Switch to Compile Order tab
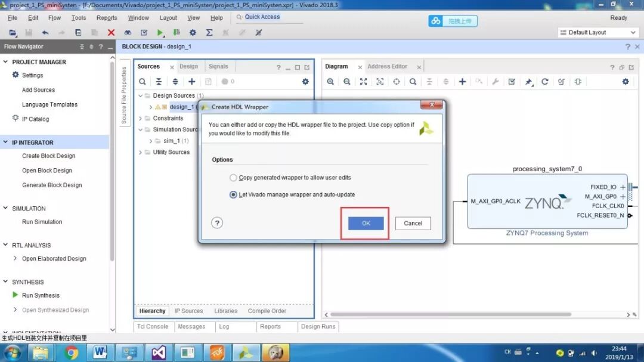The height and width of the screenshot is (362, 644). pyautogui.click(x=267, y=311)
